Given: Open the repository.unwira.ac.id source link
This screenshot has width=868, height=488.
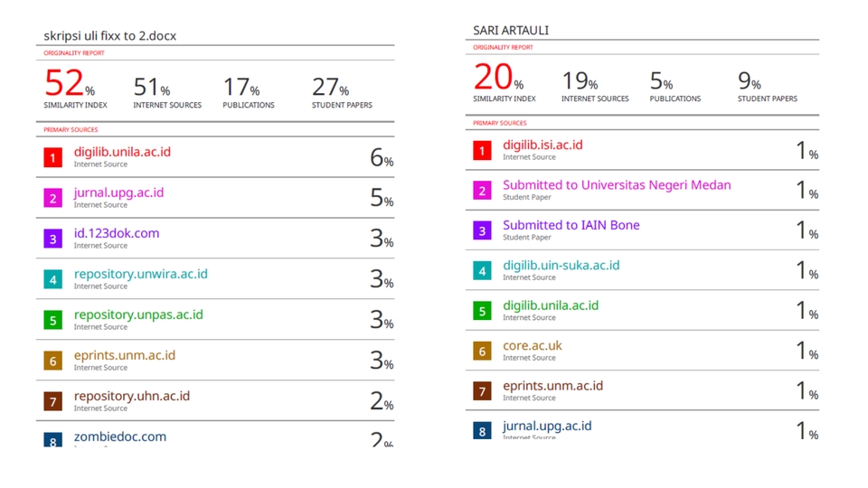Looking at the screenshot, I should click(x=140, y=274).
